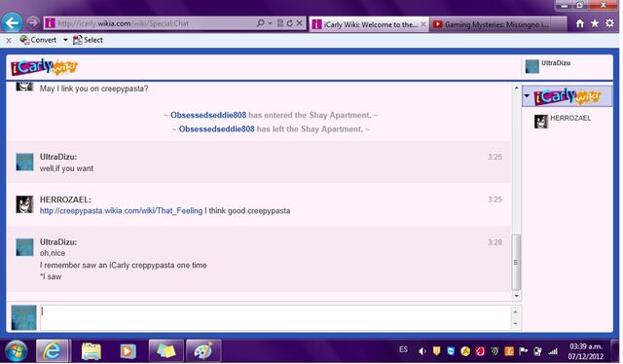Image resolution: width=623 pixels, height=364 pixels.
Task: Open the browser tools gear icon
Action: point(609,23)
